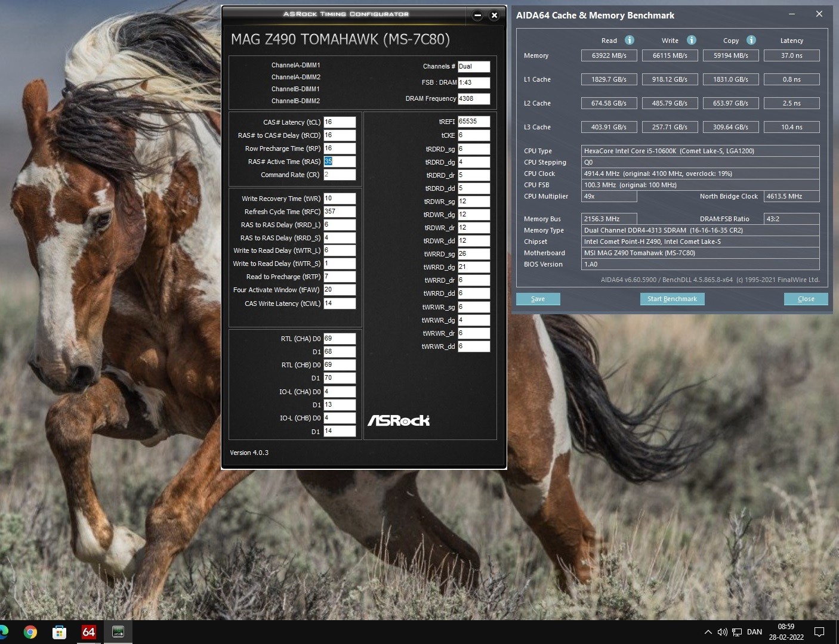Open Google Chrome from the taskbar
839x644 pixels.
[x=30, y=632]
